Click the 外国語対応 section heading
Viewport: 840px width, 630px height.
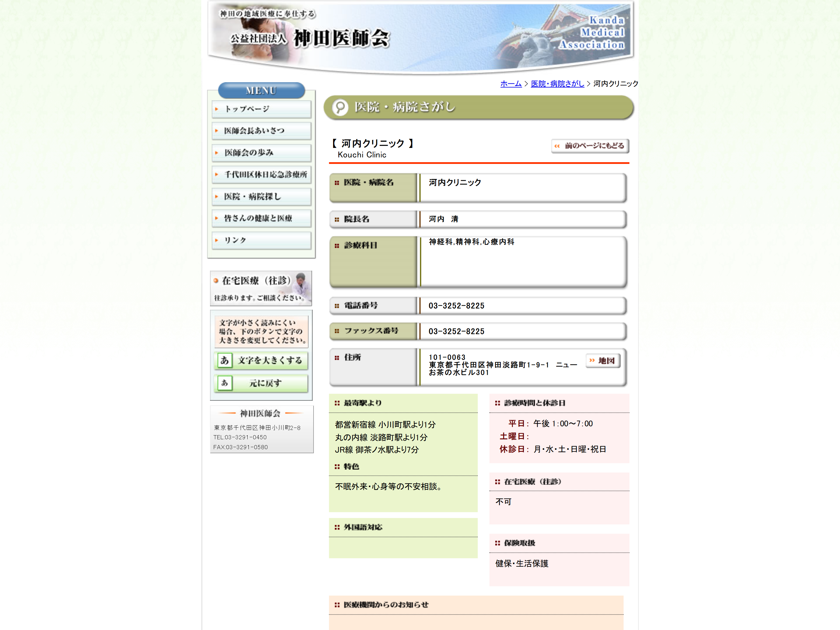[x=363, y=527]
